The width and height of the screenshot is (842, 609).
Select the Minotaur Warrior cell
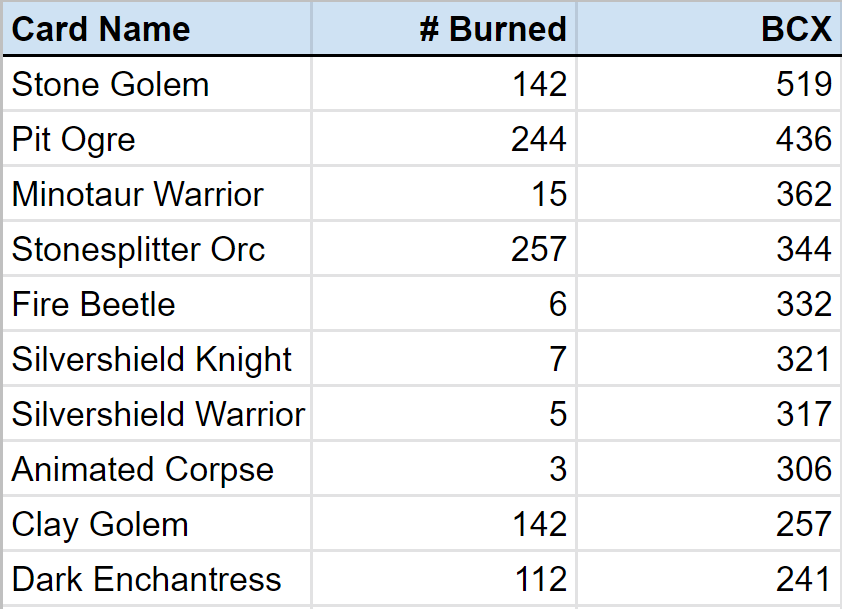click(137, 195)
